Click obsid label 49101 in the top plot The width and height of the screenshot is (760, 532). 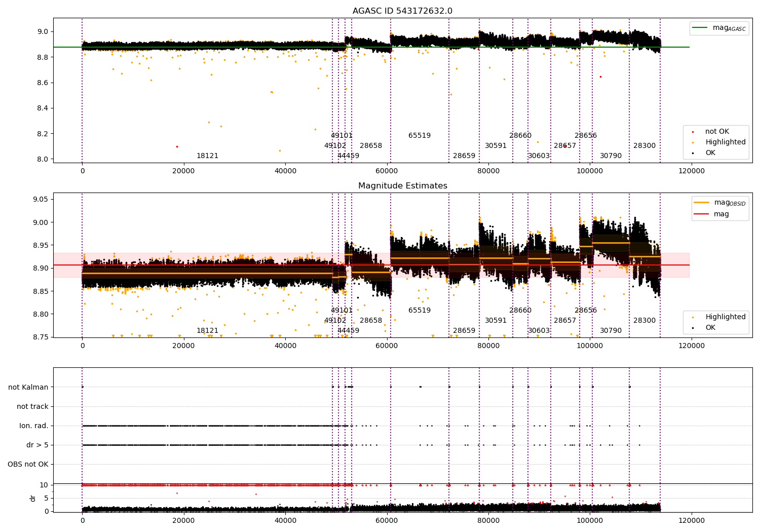point(341,136)
